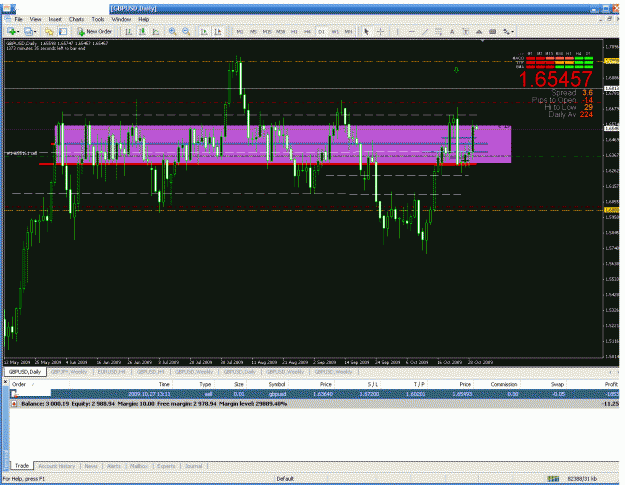Pick the Draw Trendline tool
This screenshot has height=485, width=625.
(x=425, y=31)
